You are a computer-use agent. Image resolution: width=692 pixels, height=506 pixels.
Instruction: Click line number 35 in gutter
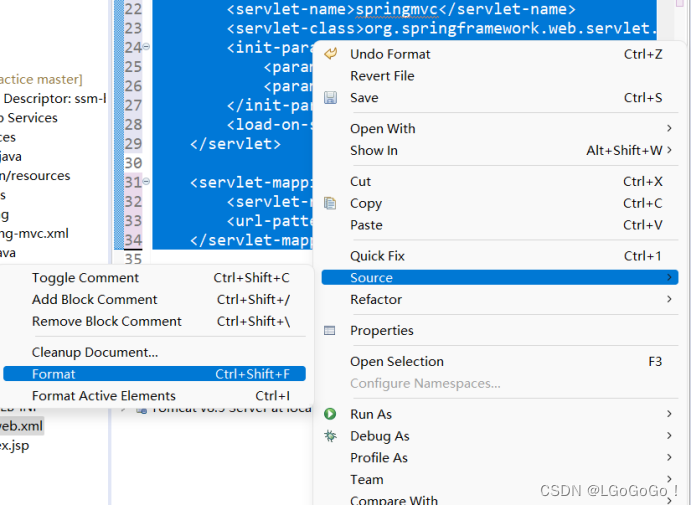[x=133, y=259]
